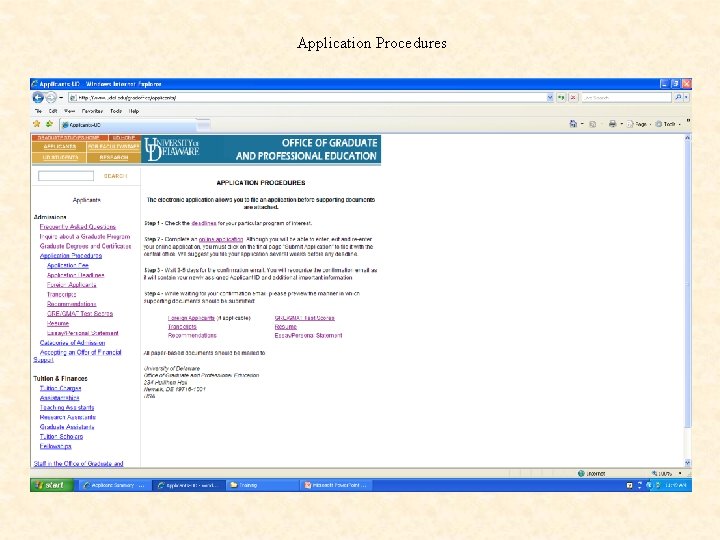The width and height of the screenshot is (720, 540).
Task: Click the Add to Favorites icon
Action: point(49,124)
